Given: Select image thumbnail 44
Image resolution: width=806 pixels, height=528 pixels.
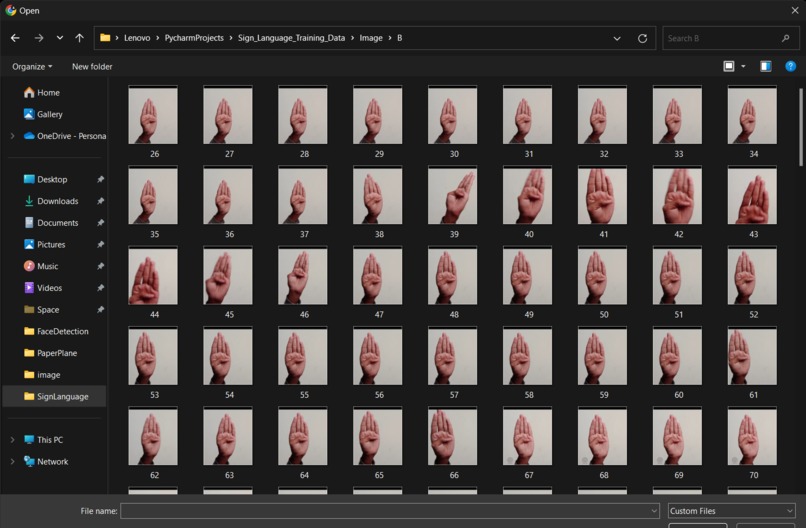Looking at the screenshot, I should click(153, 276).
